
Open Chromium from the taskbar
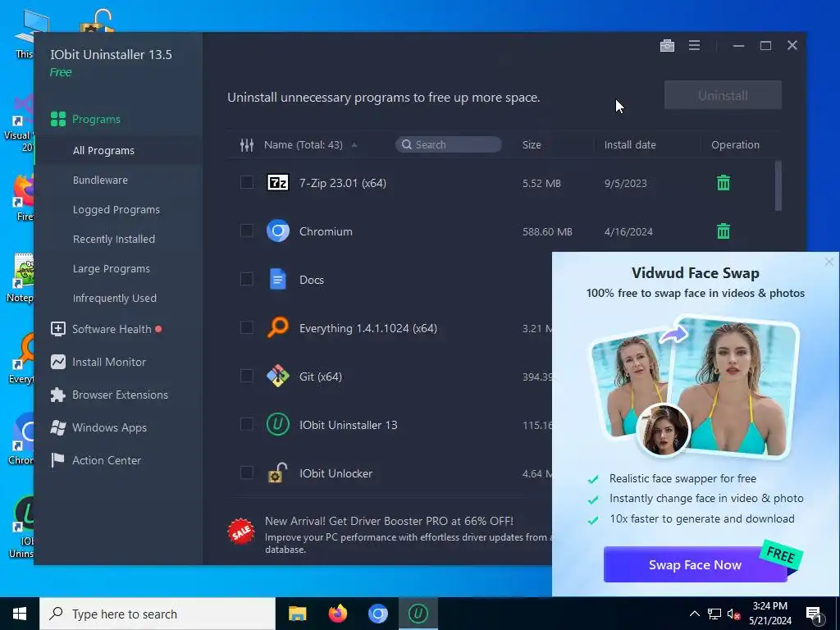point(377,614)
